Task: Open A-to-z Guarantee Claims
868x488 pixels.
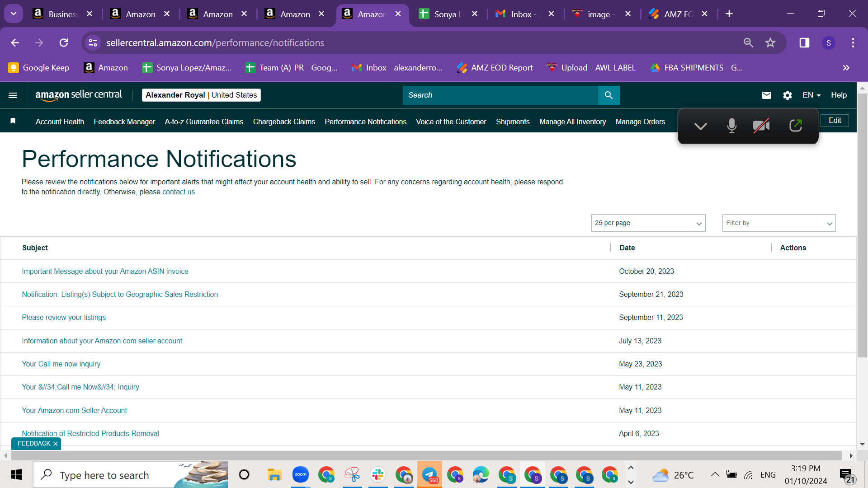Action: pyautogui.click(x=204, y=122)
